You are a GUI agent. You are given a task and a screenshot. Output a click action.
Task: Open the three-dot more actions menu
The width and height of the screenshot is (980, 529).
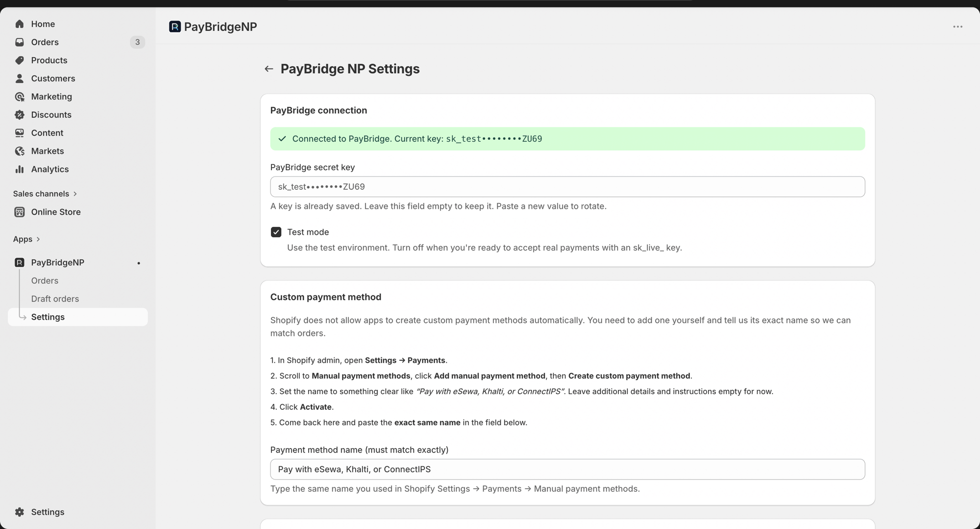(x=957, y=26)
